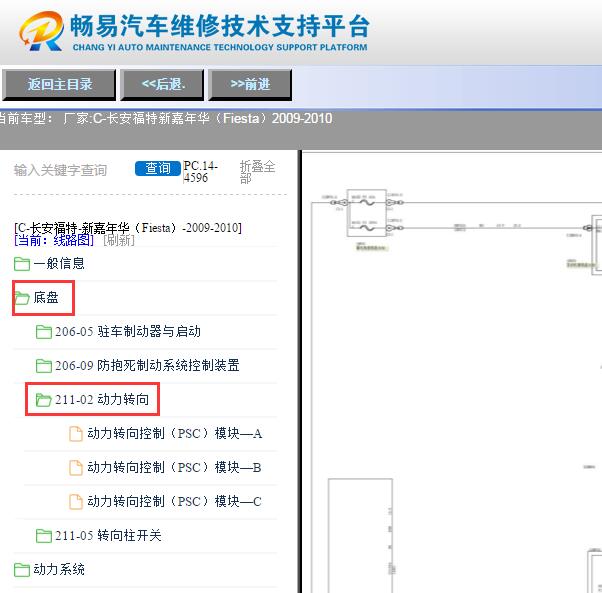The width and height of the screenshot is (602, 593).
Task: Expand 206-09 防抱死制动系统控制装置
Action: tap(147, 365)
